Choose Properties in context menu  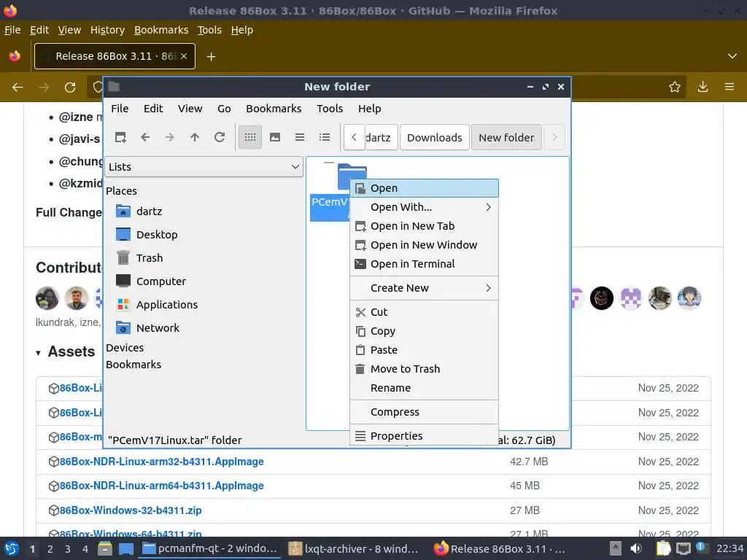click(424, 436)
